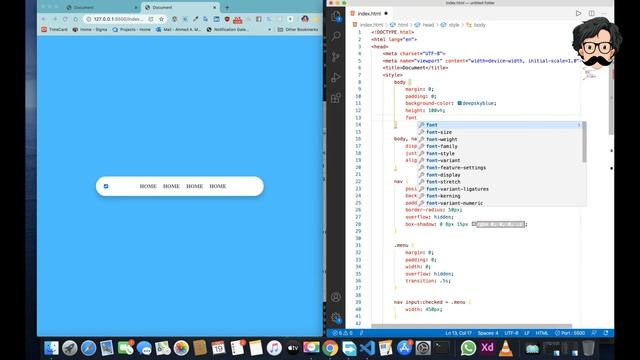Click the style breadcrumb item
This screenshot has height=360, width=640.
click(450, 25)
